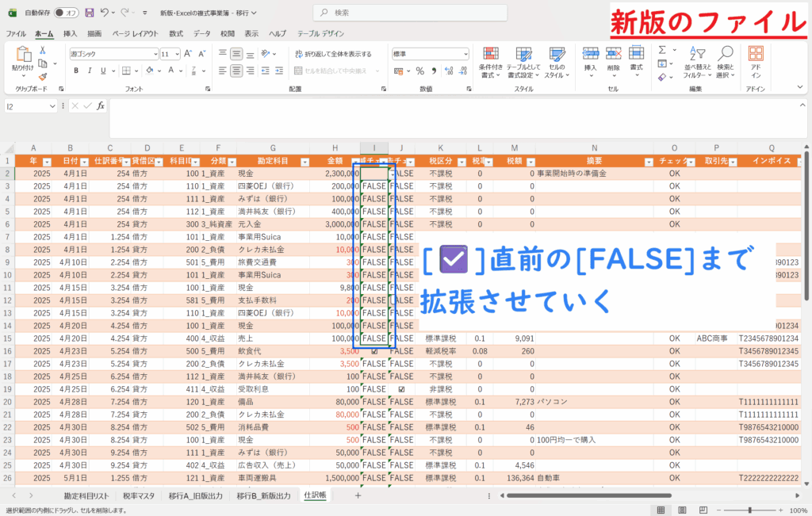Toggle the checkbox in row 16 column I
This screenshot has width=812, height=516.
coord(374,351)
